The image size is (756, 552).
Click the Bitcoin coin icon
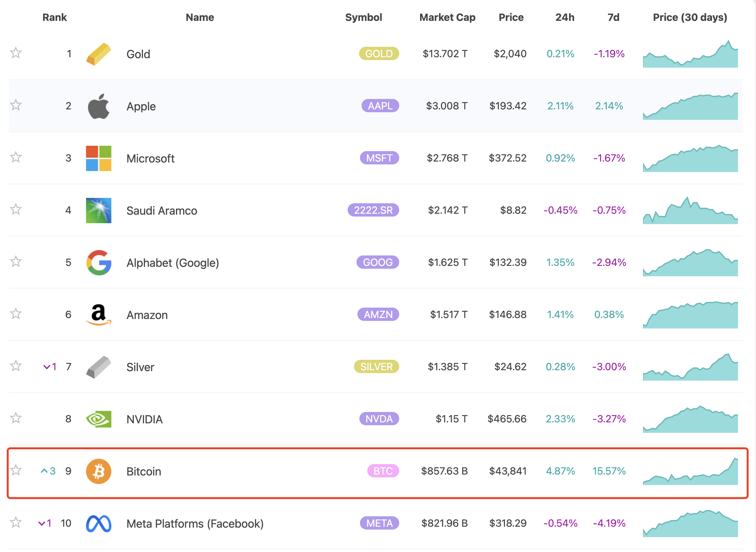(98, 471)
